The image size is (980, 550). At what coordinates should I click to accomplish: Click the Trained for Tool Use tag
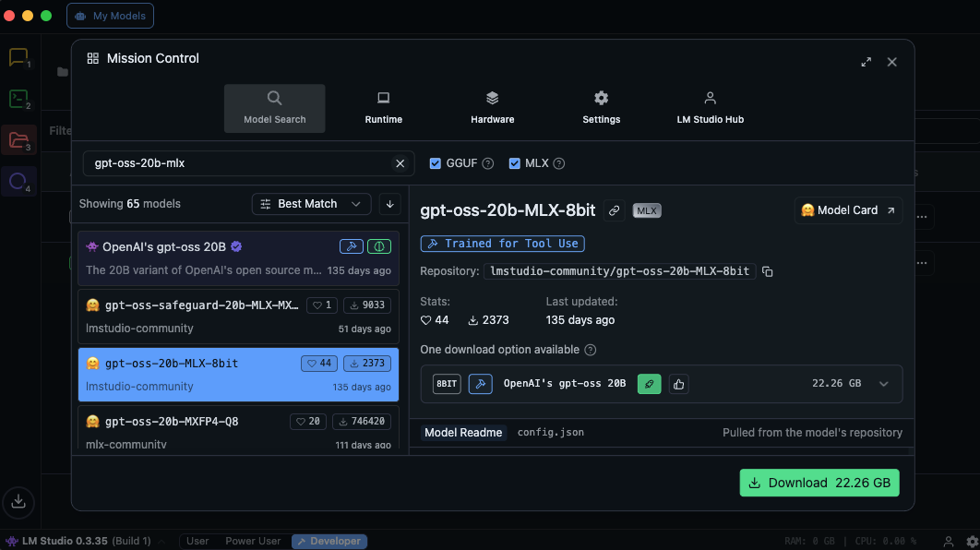coord(503,243)
